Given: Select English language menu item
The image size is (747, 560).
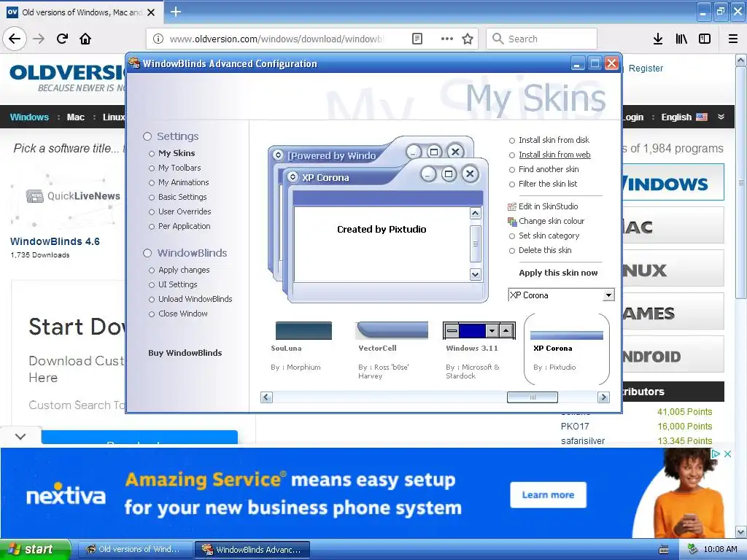Looking at the screenshot, I should pyautogui.click(x=676, y=117).
